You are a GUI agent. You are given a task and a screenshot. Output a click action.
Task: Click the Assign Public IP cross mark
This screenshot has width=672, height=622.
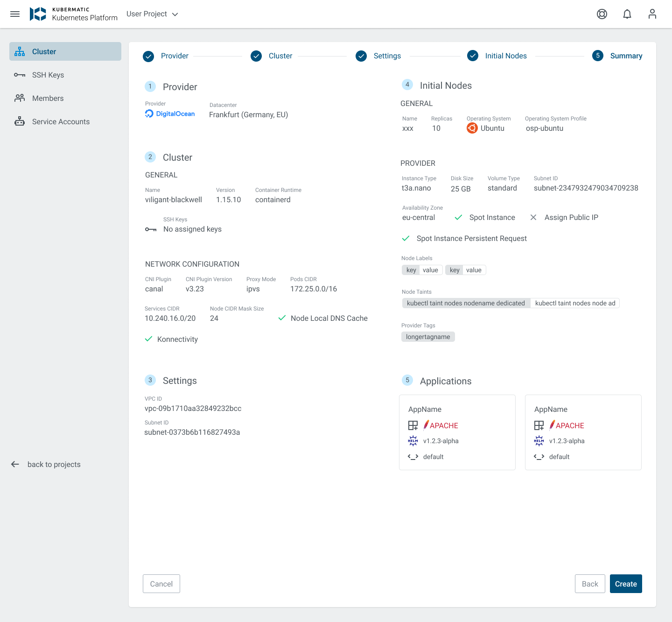533,217
